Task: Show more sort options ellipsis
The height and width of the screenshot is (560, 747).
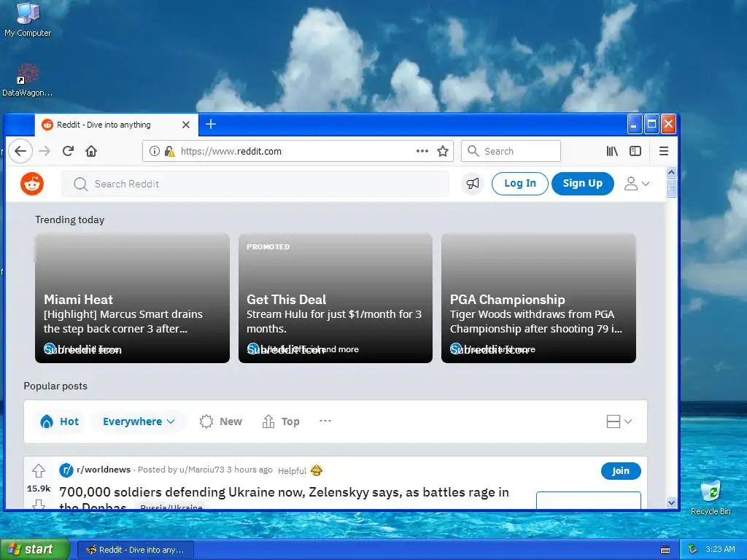Action: coord(325,421)
